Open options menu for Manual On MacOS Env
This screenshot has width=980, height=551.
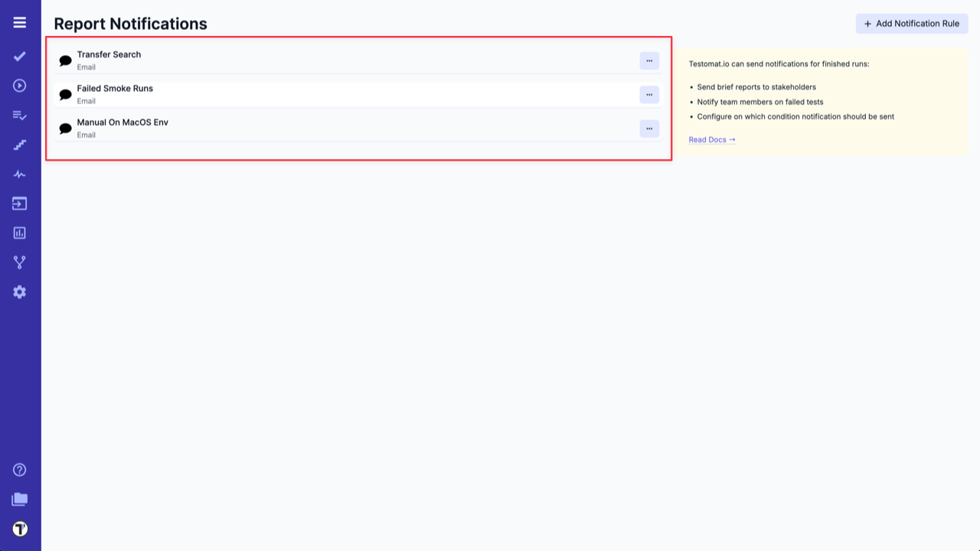[648, 129]
